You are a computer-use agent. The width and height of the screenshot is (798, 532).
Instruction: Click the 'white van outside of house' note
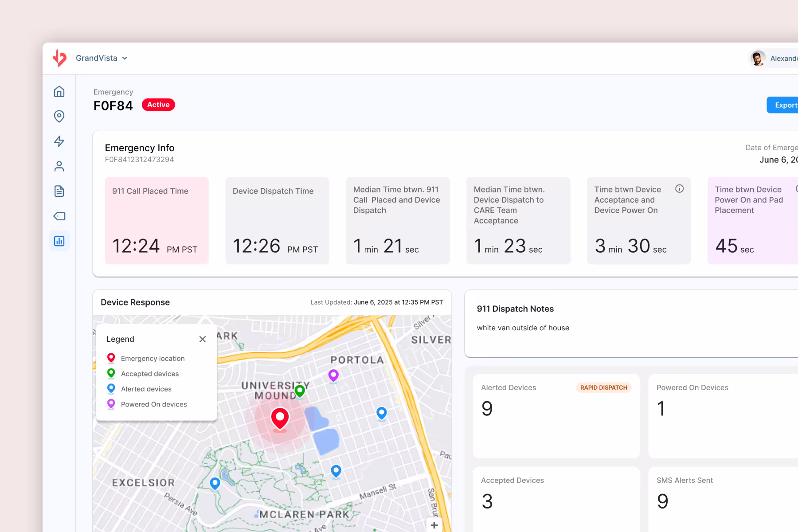coord(523,328)
